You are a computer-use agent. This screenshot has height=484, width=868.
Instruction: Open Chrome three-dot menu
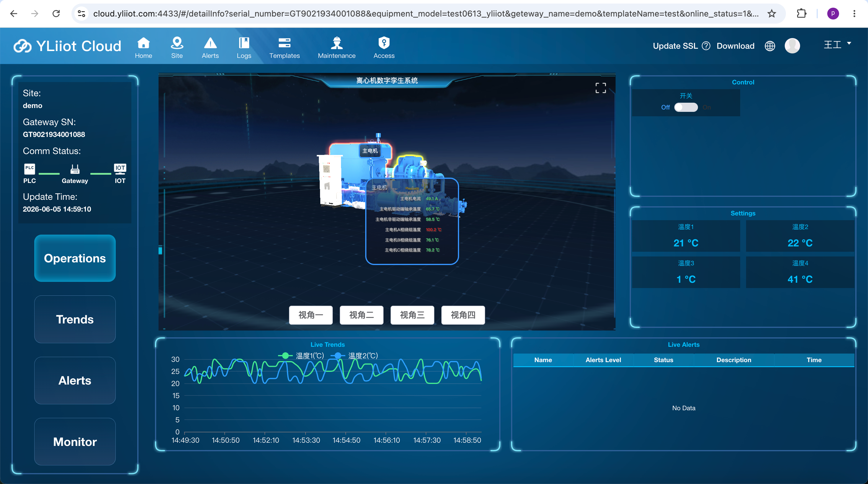click(x=854, y=14)
